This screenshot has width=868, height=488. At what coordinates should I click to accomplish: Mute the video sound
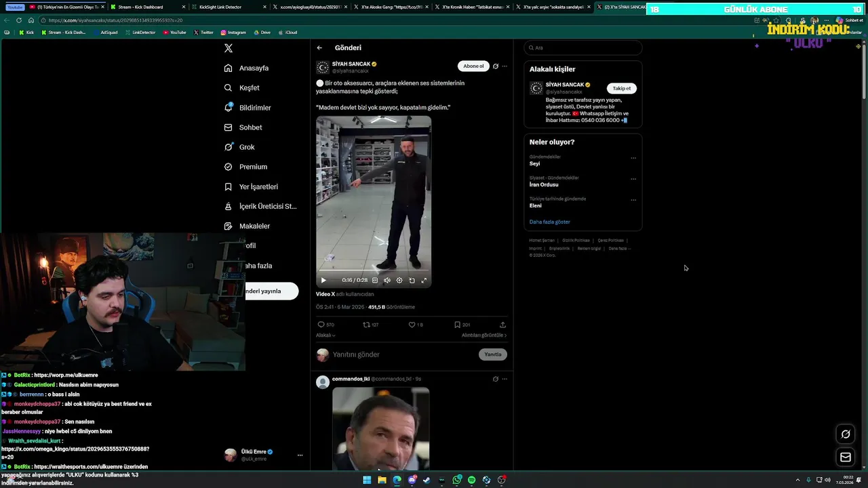tap(387, 280)
